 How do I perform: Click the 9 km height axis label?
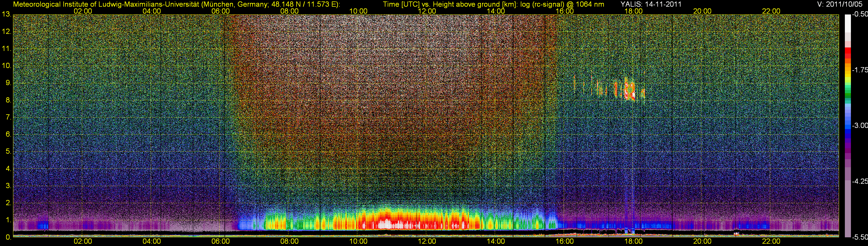click(x=8, y=83)
